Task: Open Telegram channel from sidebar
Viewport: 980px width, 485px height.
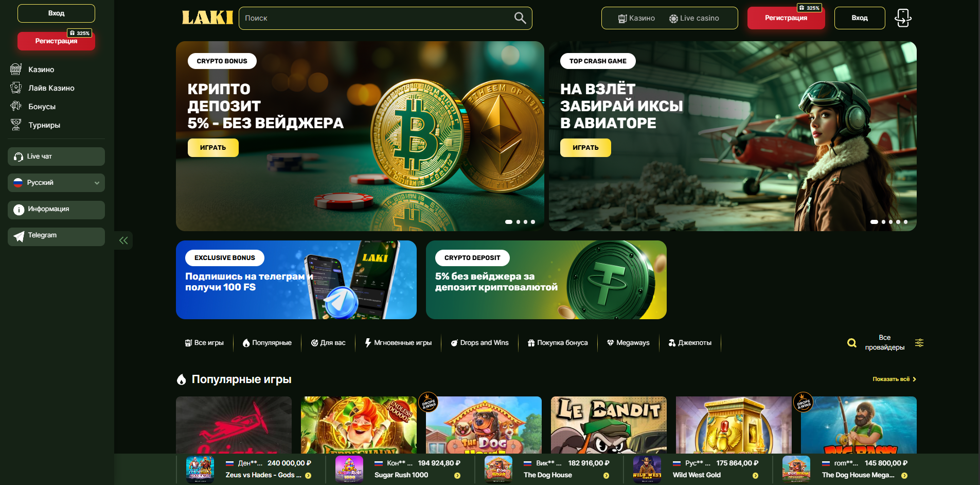Action: click(56, 236)
